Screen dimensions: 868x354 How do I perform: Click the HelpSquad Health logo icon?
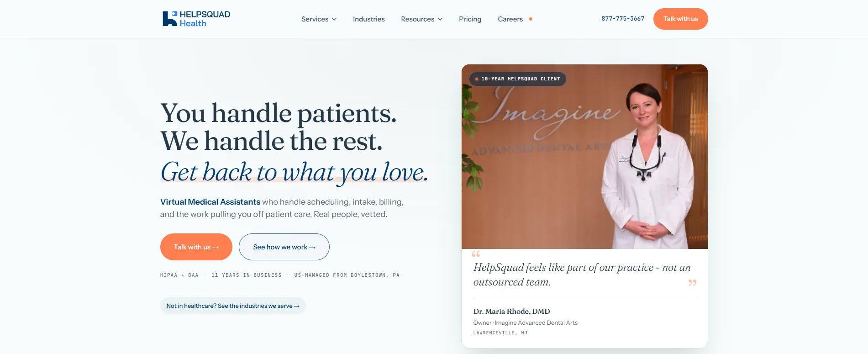170,19
